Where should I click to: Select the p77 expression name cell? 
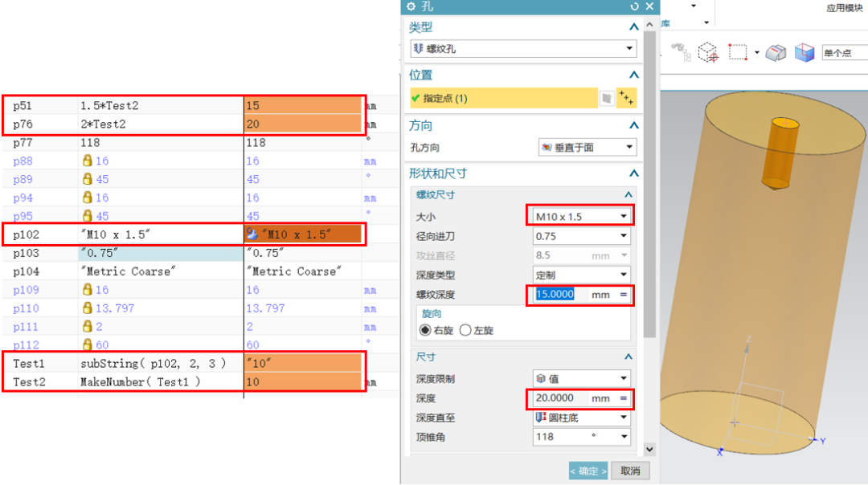click(x=40, y=142)
